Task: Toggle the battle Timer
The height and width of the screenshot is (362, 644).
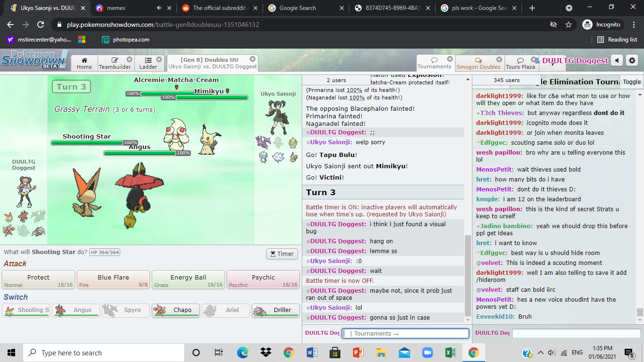Action: click(x=282, y=254)
